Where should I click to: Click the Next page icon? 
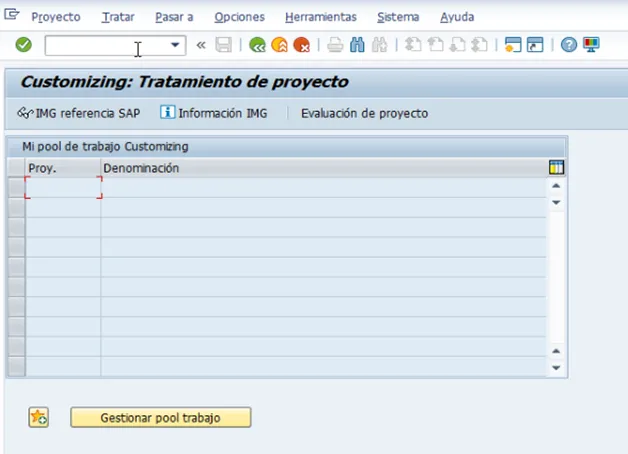(x=457, y=44)
